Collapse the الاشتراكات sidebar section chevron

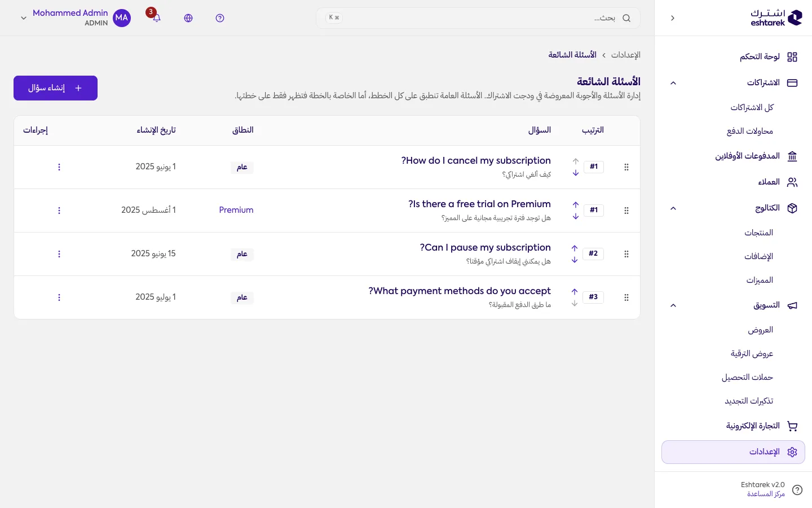[673, 83]
